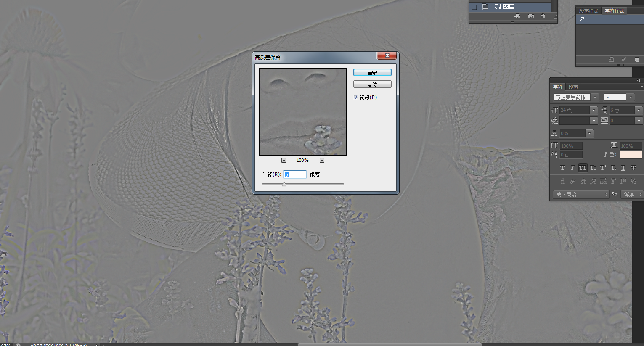Viewport: 644px width, 346px height.
Task: Open the 方正美黑简体 font family dropdown
Action: (595, 97)
